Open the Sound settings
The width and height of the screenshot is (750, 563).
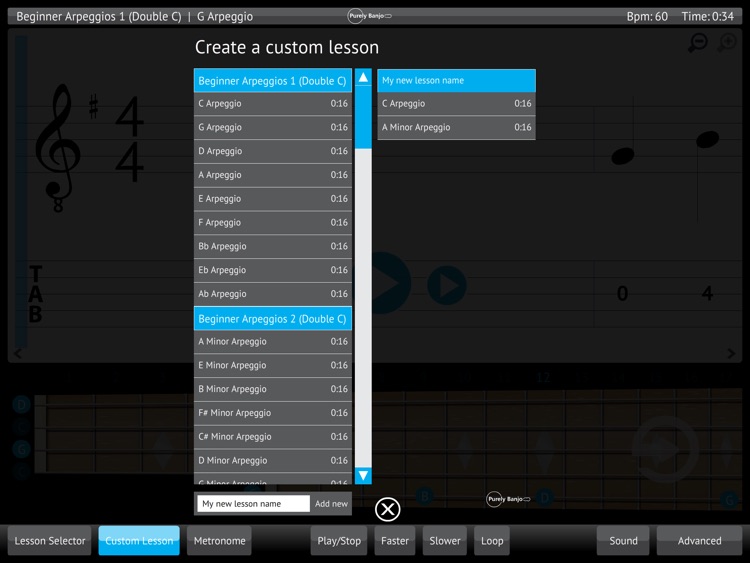click(x=623, y=541)
